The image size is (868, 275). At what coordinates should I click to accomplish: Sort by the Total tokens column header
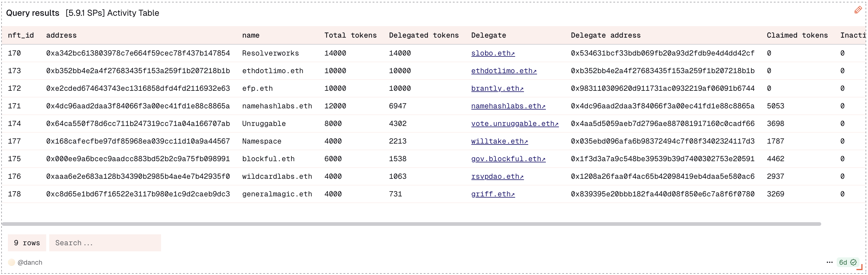[x=350, y=35]
